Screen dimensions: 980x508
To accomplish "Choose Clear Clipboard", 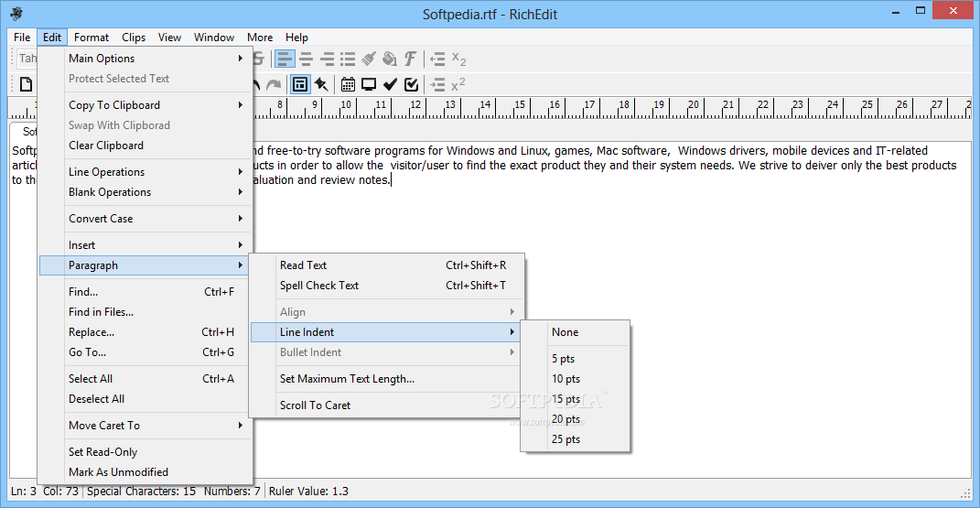I will (x=145, y=146).
